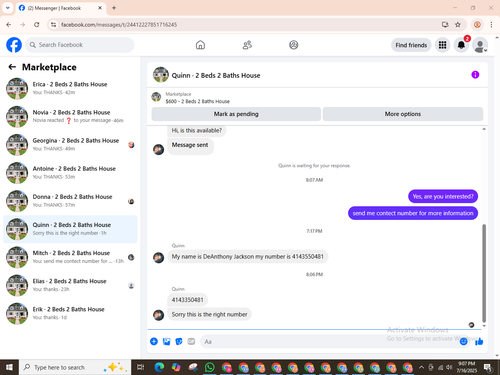Click the Windows taskbar search box
500x375 pixels.
[75, 367]
